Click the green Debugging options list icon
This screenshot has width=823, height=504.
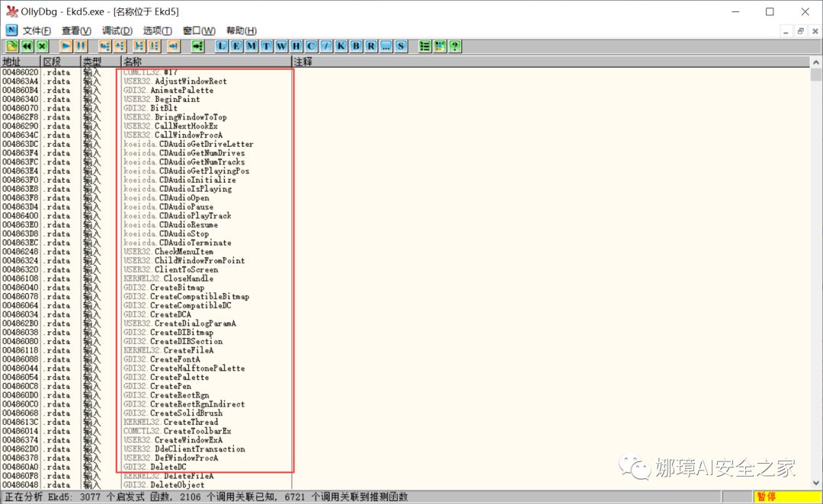point(424,46)
